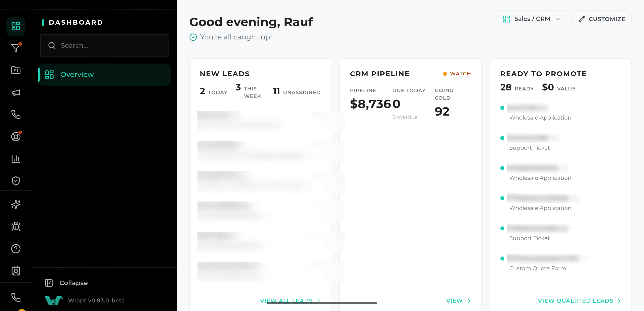Open the sparkles AI icon
The image size is (644, 311).
16,204
